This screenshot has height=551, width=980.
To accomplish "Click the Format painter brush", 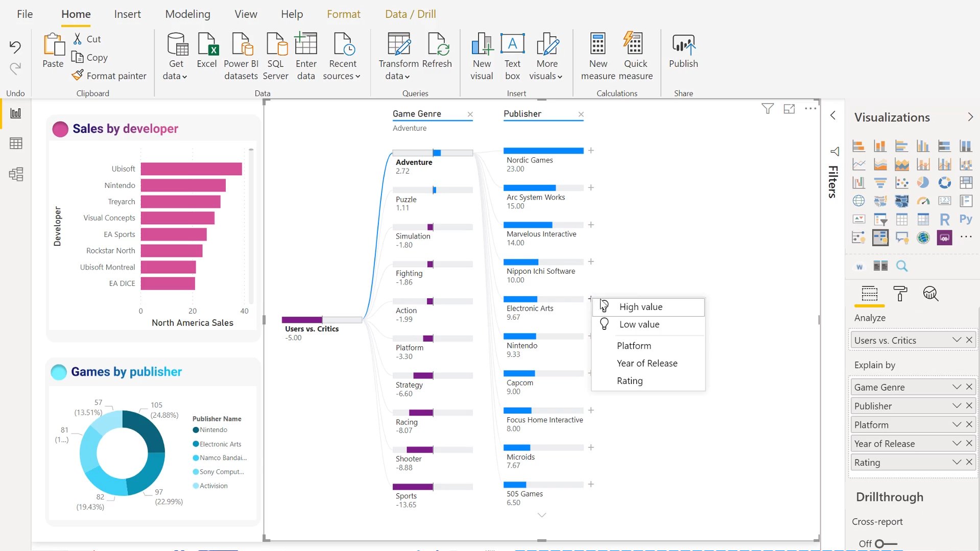I will tap(78, 76).
